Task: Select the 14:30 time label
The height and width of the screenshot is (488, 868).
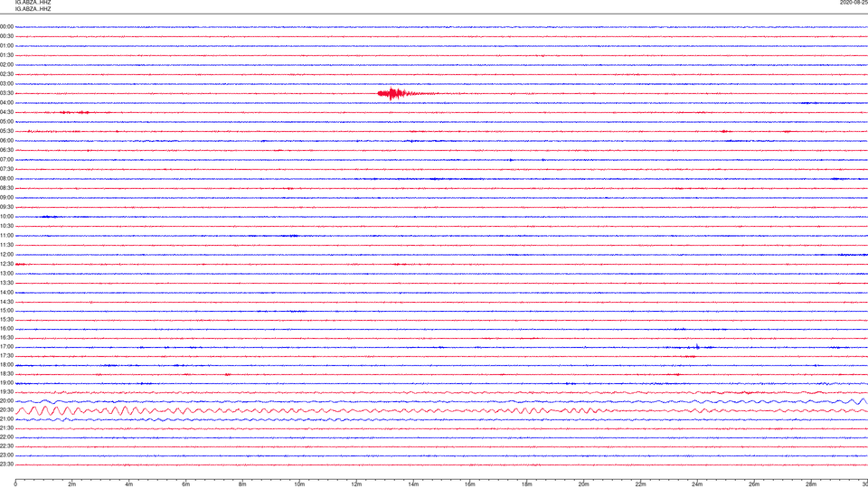Action: pos(6,302)
